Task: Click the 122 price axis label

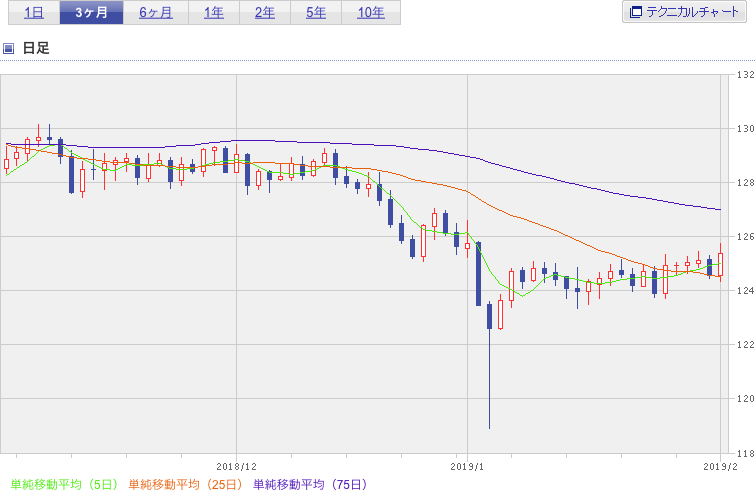Action: point(745,344)
